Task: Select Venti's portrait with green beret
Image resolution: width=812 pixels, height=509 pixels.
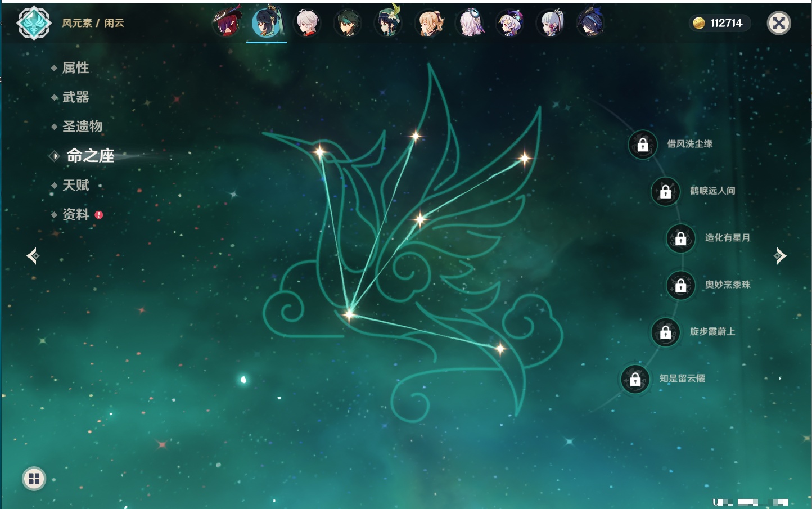Action: pyautogui.click(x=389, y=23)
